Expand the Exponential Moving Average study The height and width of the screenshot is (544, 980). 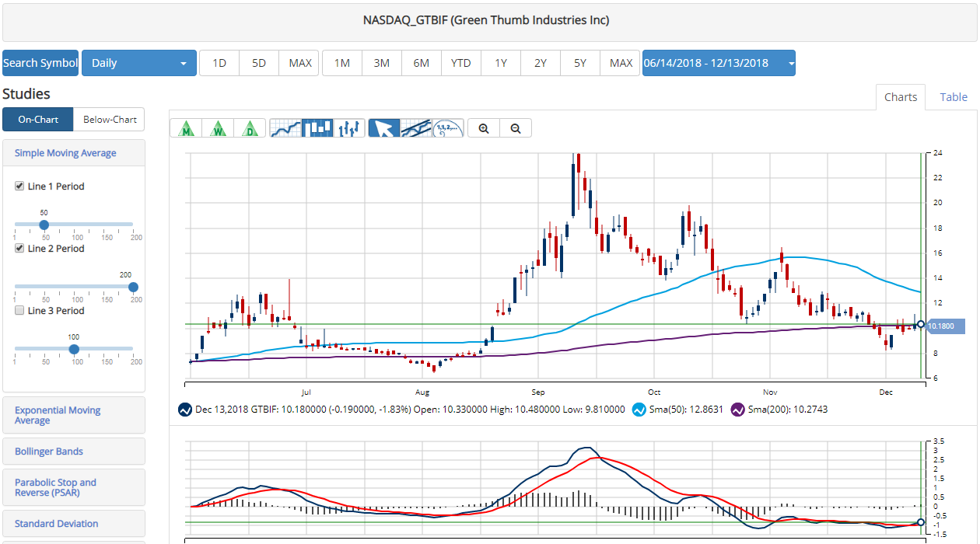click(x=74, y=415)
